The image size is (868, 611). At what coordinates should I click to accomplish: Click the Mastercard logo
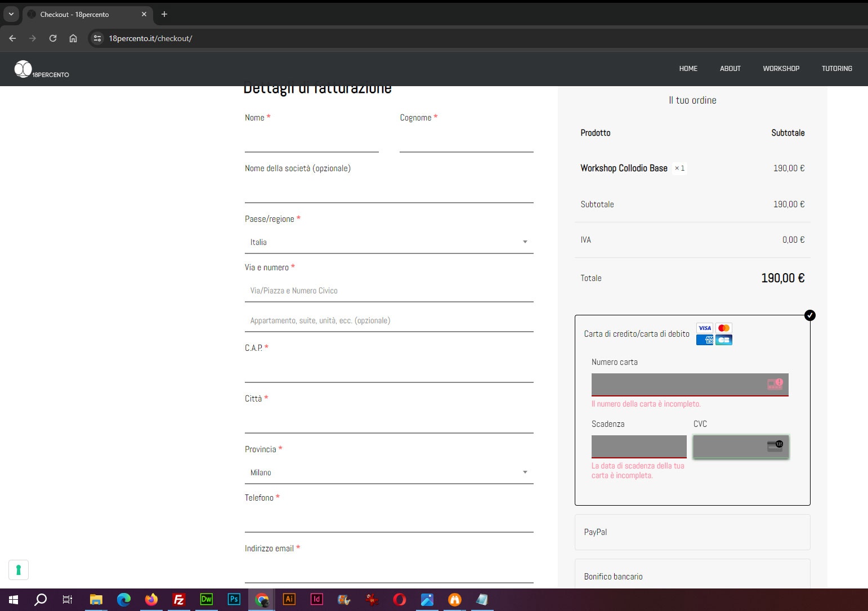click(724, 328)
